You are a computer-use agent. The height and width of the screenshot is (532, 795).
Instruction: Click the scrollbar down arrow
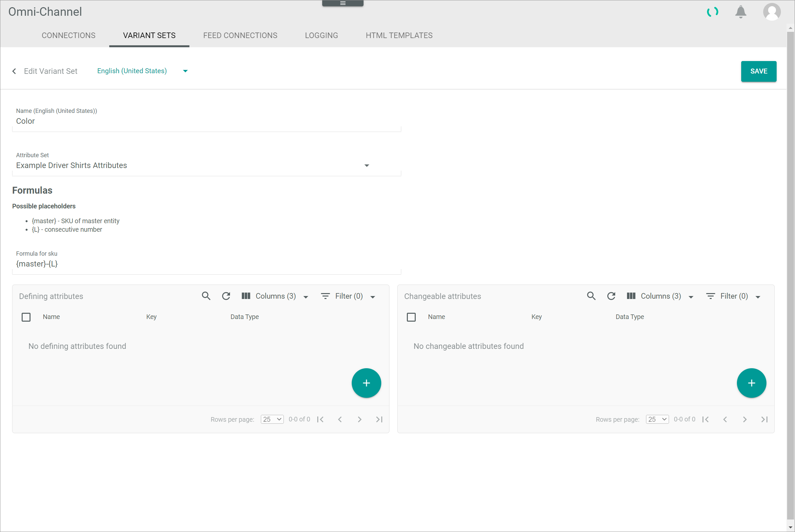(x=791, y=528)
